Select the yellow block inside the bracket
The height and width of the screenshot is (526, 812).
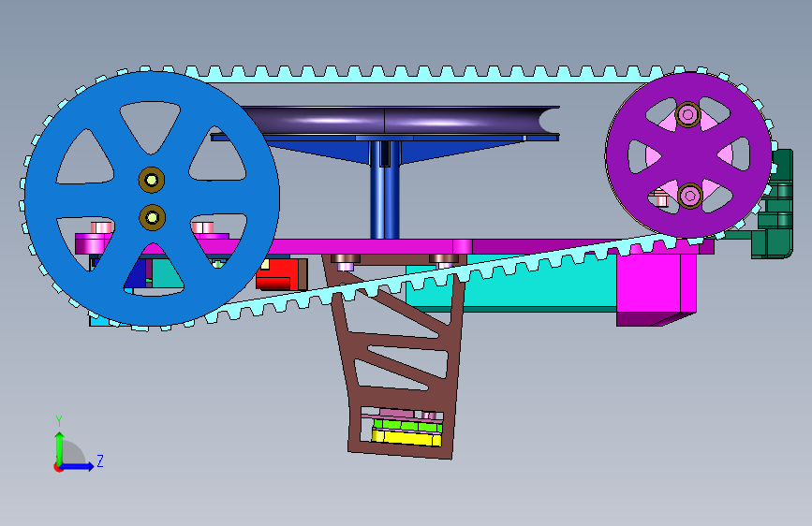[407, 438]
